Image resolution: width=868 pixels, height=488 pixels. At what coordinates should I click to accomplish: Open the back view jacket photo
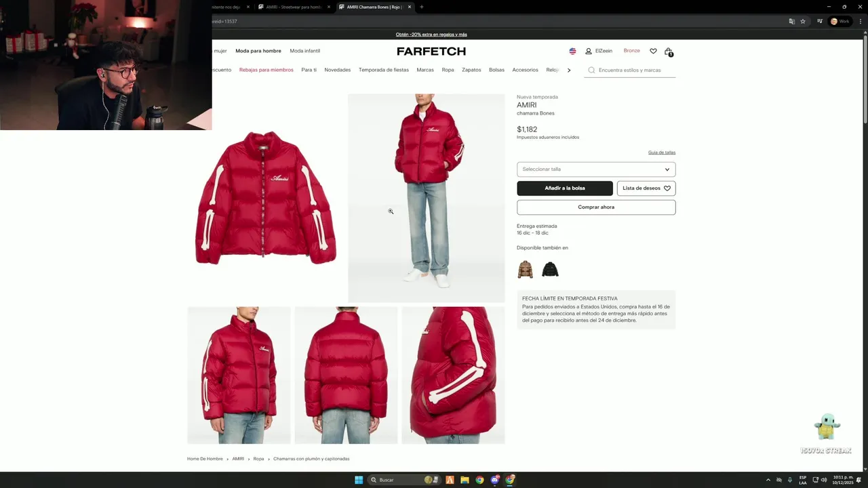pos(346,375)
